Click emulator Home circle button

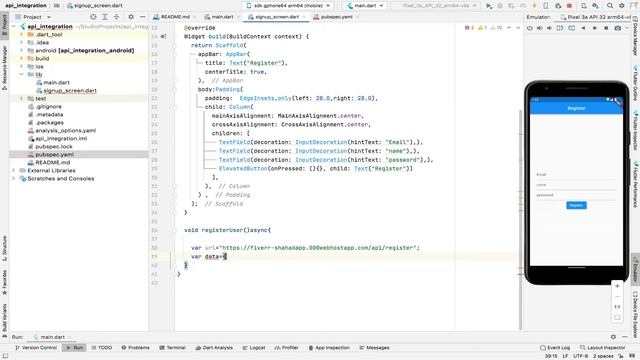(x=594, y=28)
